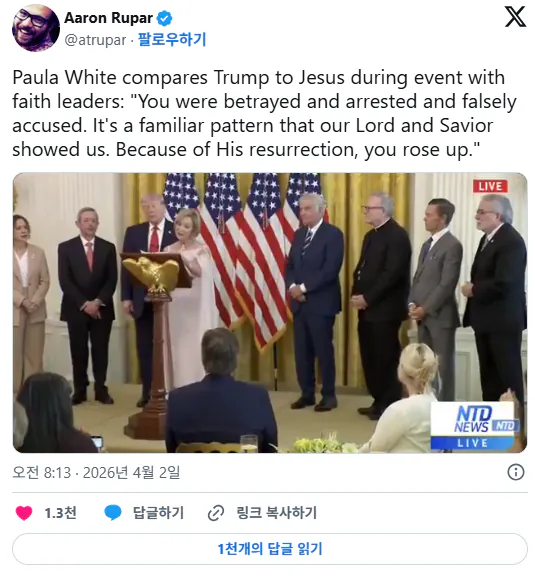This screenshot has height=577, width=535.
Task: Like the tweet with the pink heart
Action: 24,513
